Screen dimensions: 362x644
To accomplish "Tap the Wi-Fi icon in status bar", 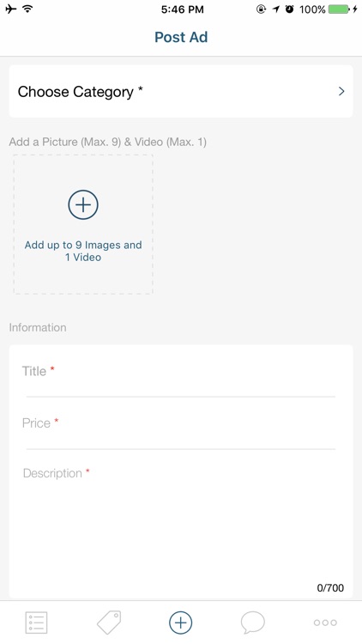I will click(x=27, y=9).
